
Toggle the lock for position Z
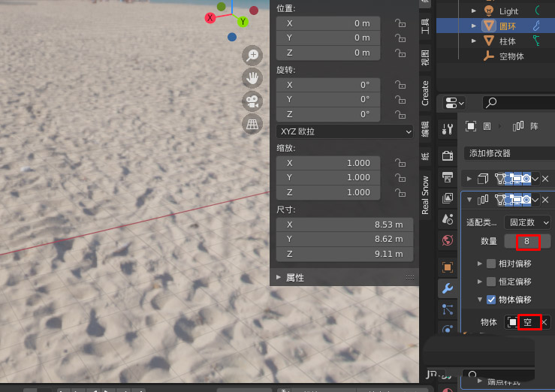(x=400, y=53)
